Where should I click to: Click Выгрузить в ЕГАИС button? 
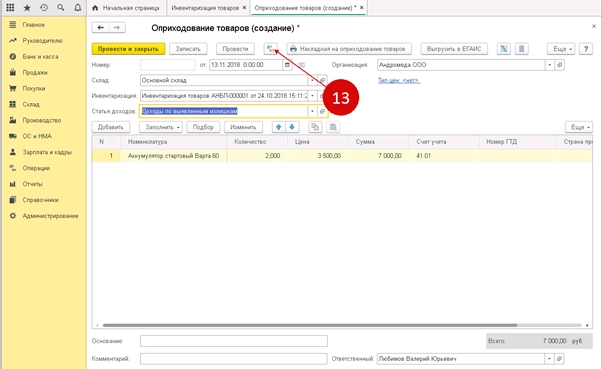454,49
